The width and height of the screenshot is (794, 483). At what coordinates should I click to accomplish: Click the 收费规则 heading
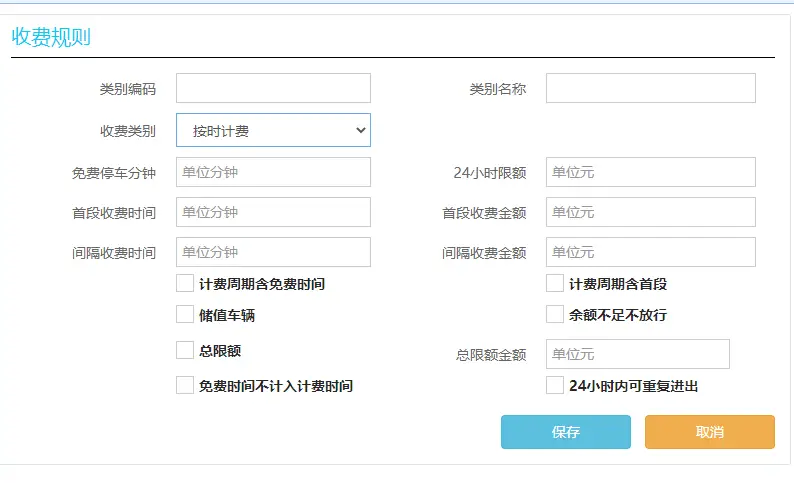pyautogui.click(x=51, y=37)
